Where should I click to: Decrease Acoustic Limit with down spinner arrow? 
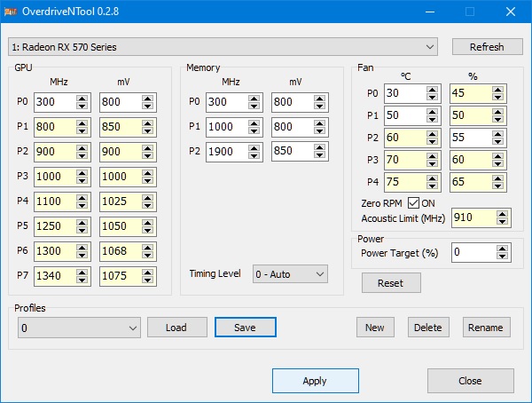click(x=502, y=221)
